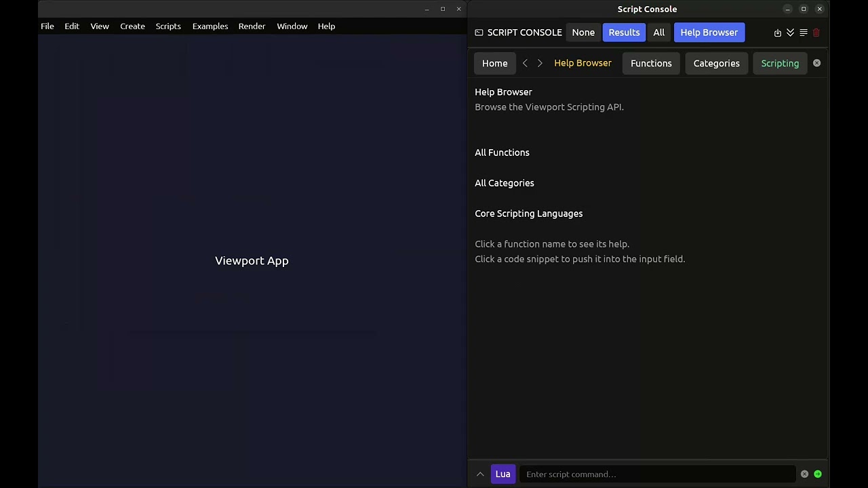Image resolution: width=868 pixels, height=488 pixels.
Task: Open the Create menu in Viewport App
Action: pos(132,26)
